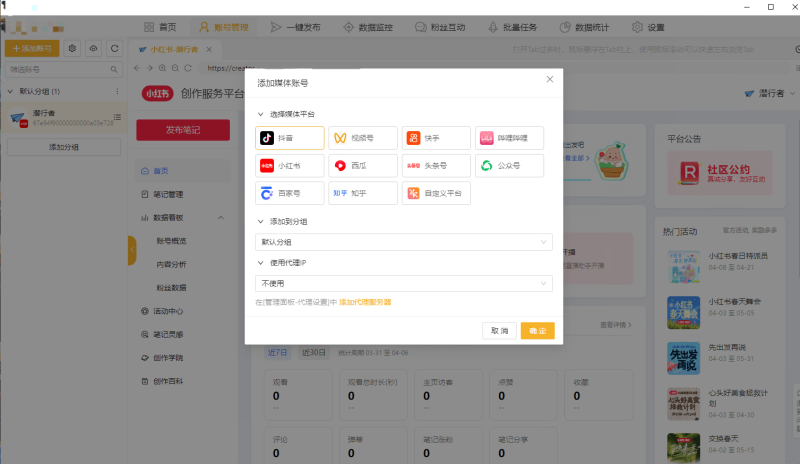Screen dimensions: 800x464
Task: Open the 数据统计 top menu
Action: click(584, 27)
